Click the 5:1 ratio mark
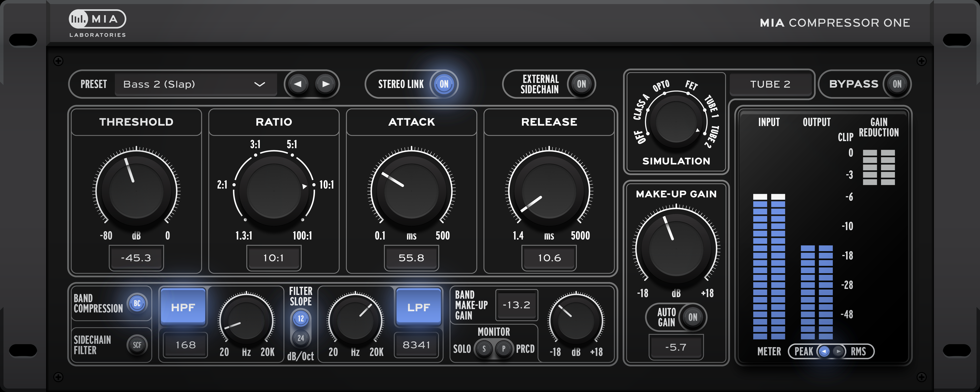 tap(292, 145)
